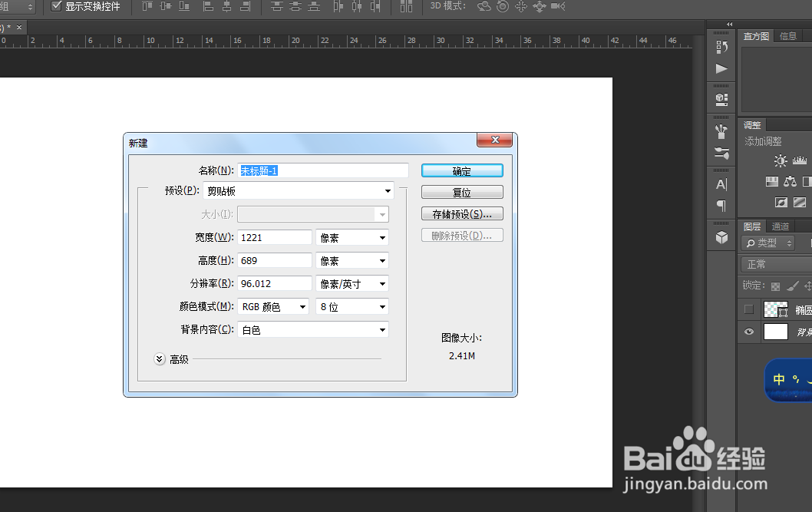Viewport: 812px width, 512px height.
Task: Open the 3D panel cube icon
Action: (721, 237)
